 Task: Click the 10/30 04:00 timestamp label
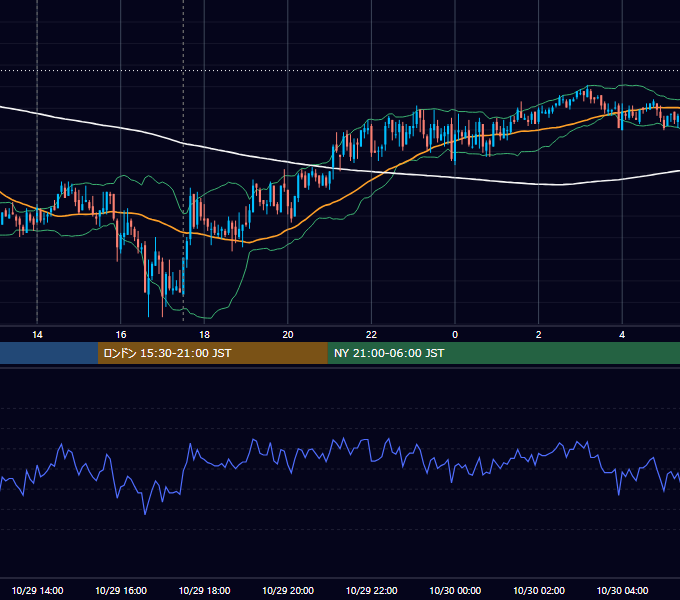(622, 590)
